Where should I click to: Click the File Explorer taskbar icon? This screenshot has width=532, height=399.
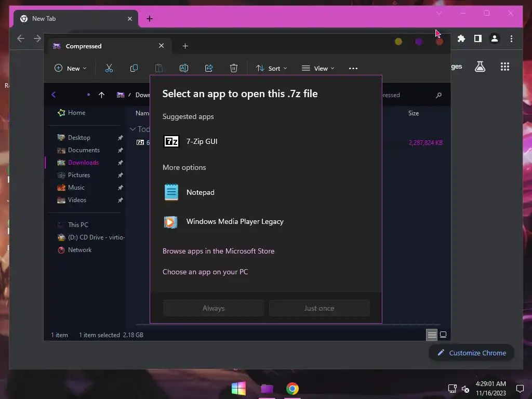pos(267,388)
